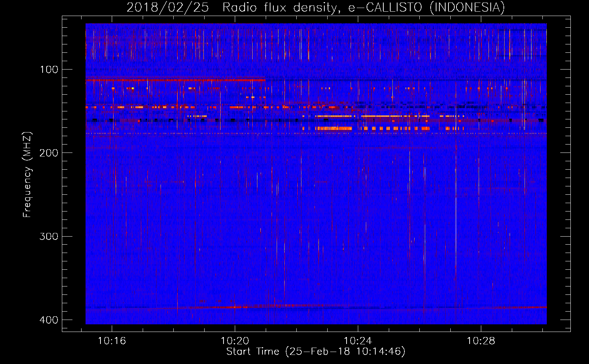Click the '400' frequency tick label

pos(49,320)
